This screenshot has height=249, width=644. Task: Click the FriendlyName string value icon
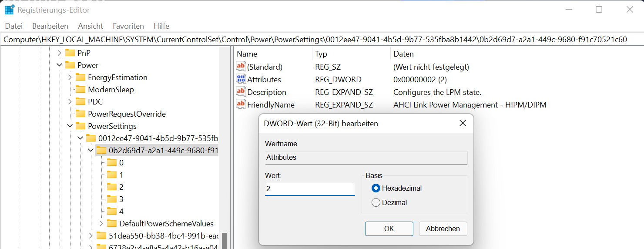241,104
